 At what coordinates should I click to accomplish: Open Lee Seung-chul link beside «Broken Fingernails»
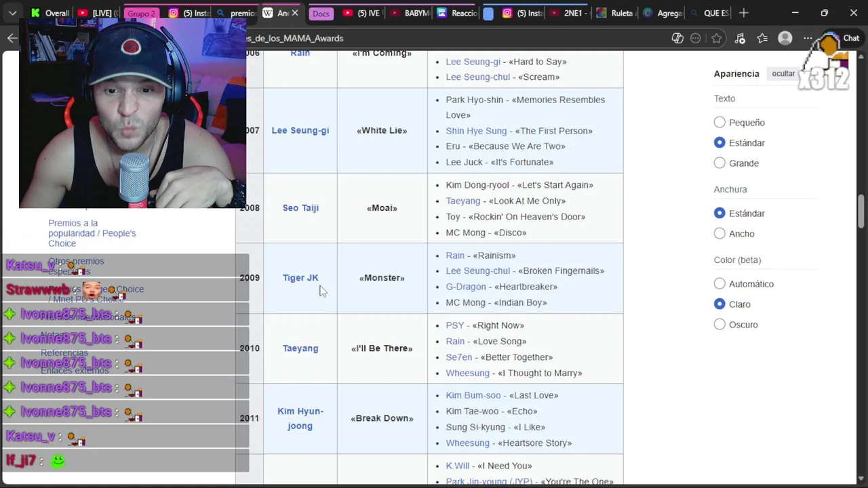(477, 270)
